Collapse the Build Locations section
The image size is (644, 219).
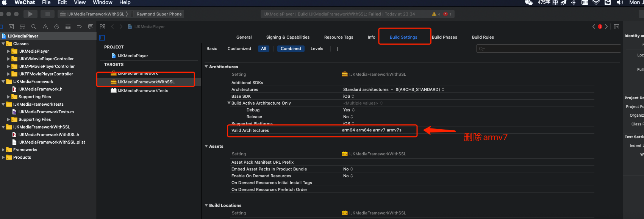pos(206,205)
